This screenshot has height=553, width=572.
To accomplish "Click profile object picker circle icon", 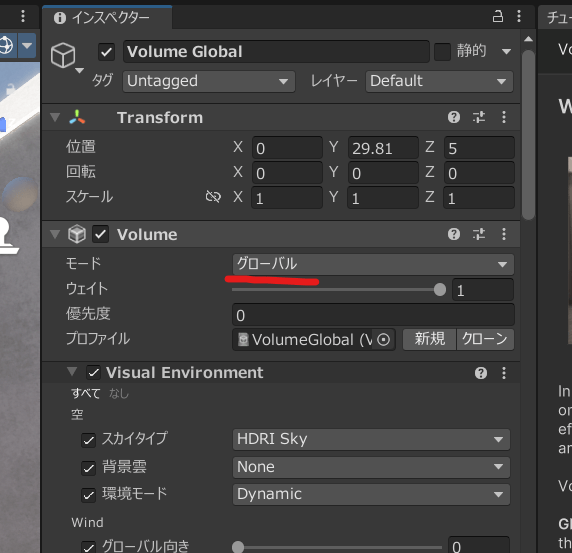I will point(383,340).
